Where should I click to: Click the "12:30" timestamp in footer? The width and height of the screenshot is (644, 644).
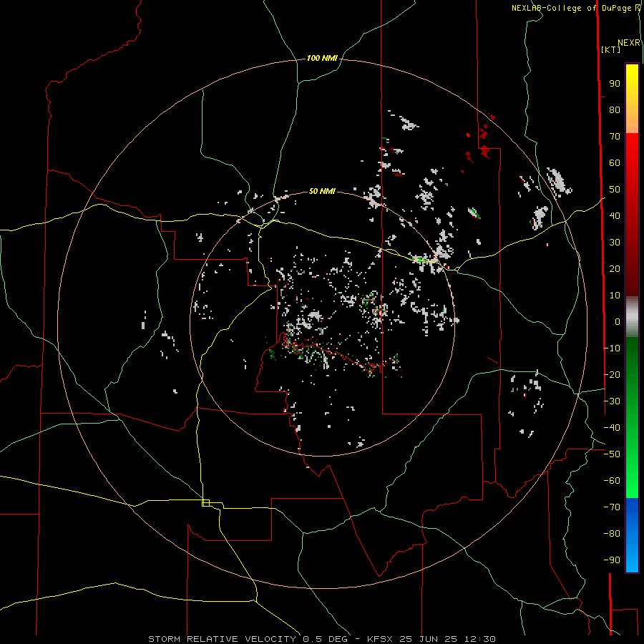[x=480, y=639]
